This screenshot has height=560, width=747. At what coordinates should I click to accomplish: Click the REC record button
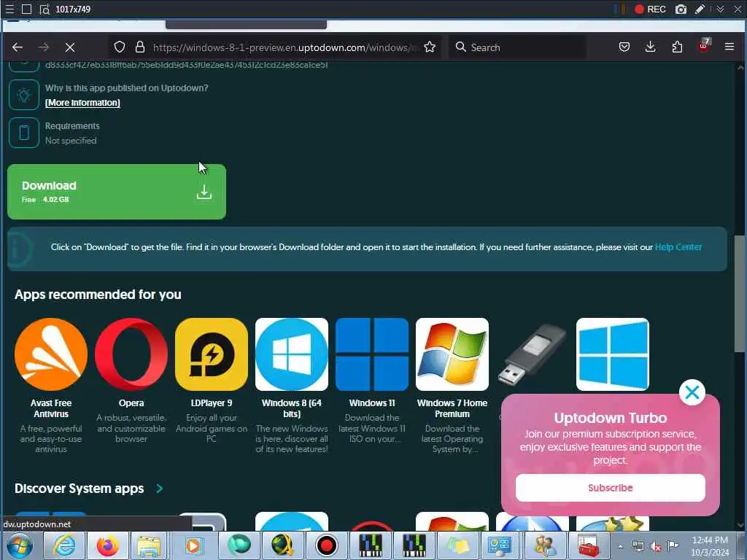tap(650, 9)
